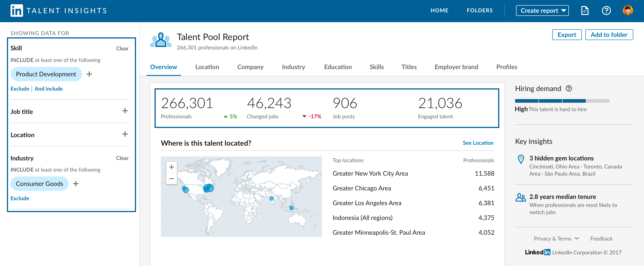The image size is (644, 266).
Task: Click the Export button
Action: pyautogui.click(x=567, y=35)
